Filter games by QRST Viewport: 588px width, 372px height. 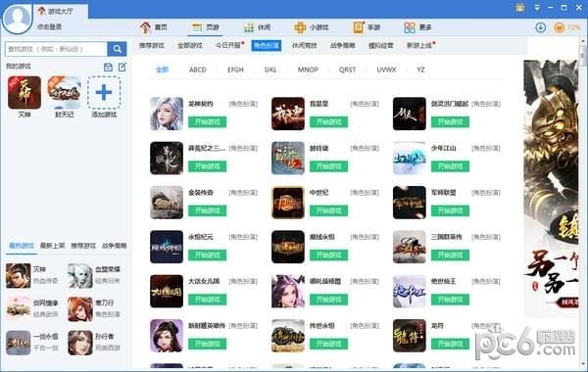click(x=347, y=70)
